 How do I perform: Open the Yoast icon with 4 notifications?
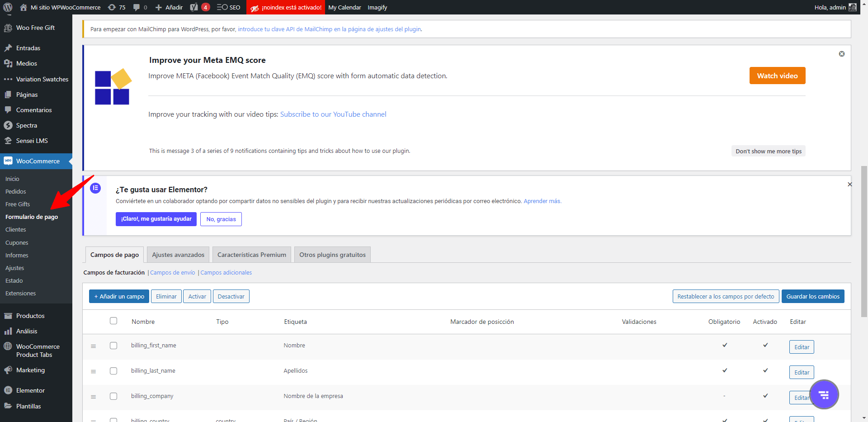pos(199,7)
